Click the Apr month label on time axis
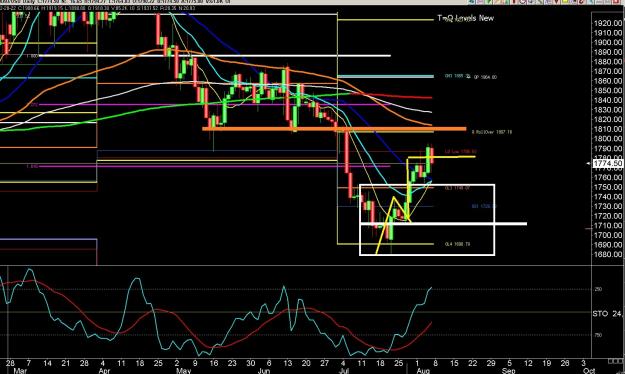The height and width of the screenshot is (374, 625). click(x=104, y=370)
